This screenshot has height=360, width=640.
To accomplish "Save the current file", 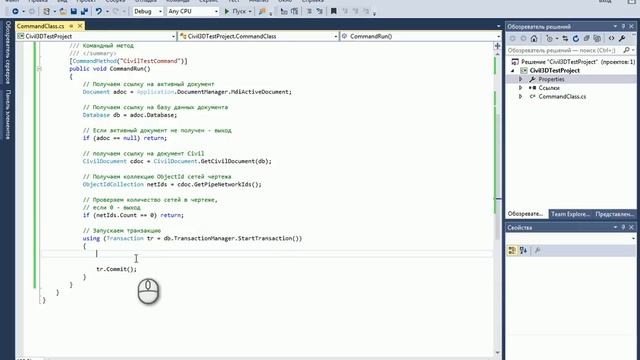I will coord(73,11).
